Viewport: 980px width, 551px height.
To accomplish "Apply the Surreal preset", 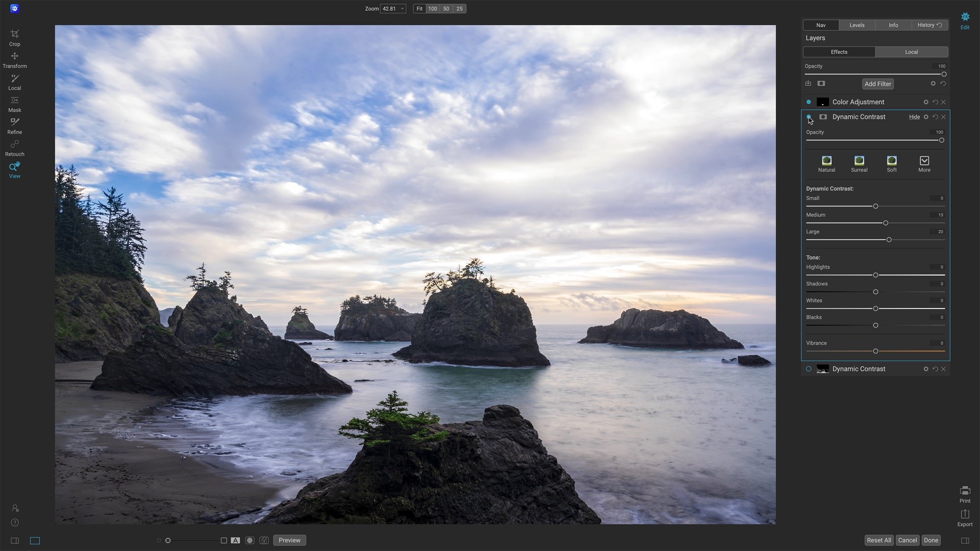I will tap(859, 164).
